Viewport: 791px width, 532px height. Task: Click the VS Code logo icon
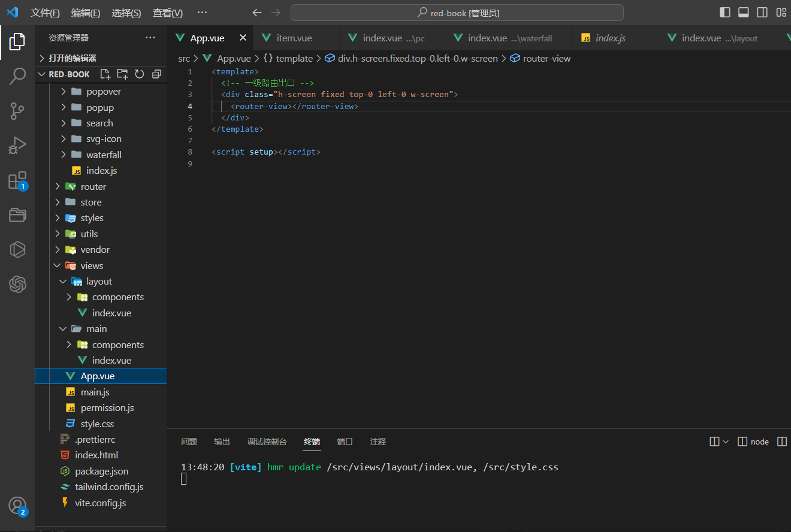pyautogui.click(x=13, y=13)
